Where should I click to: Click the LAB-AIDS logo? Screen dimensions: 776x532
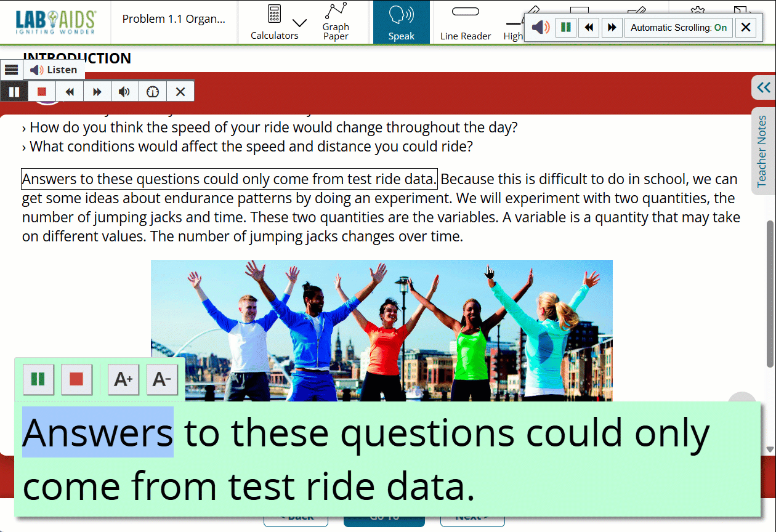point(55,22)
